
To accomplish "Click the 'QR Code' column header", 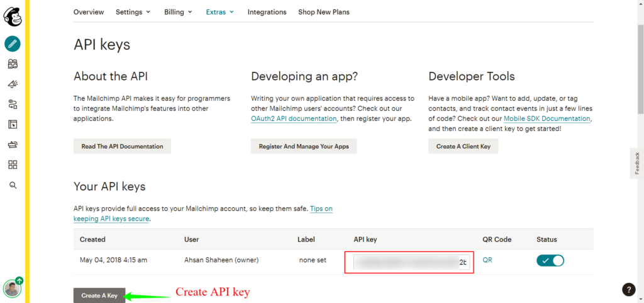I will pos(497,239).
